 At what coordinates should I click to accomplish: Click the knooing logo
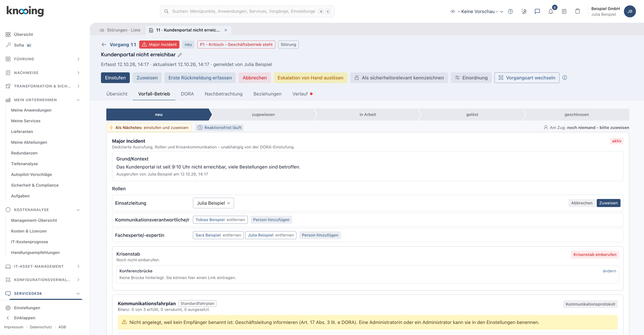coord(25,11)
